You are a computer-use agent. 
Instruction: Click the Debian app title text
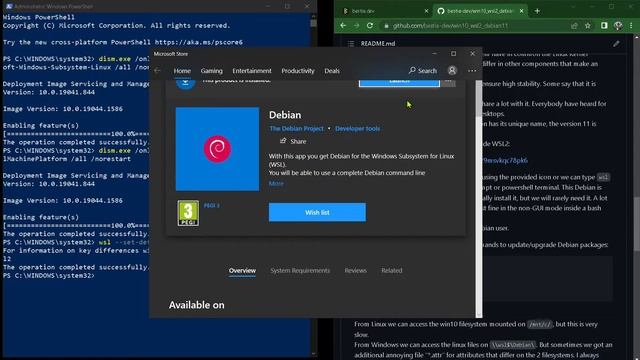(x=285, y=115)
